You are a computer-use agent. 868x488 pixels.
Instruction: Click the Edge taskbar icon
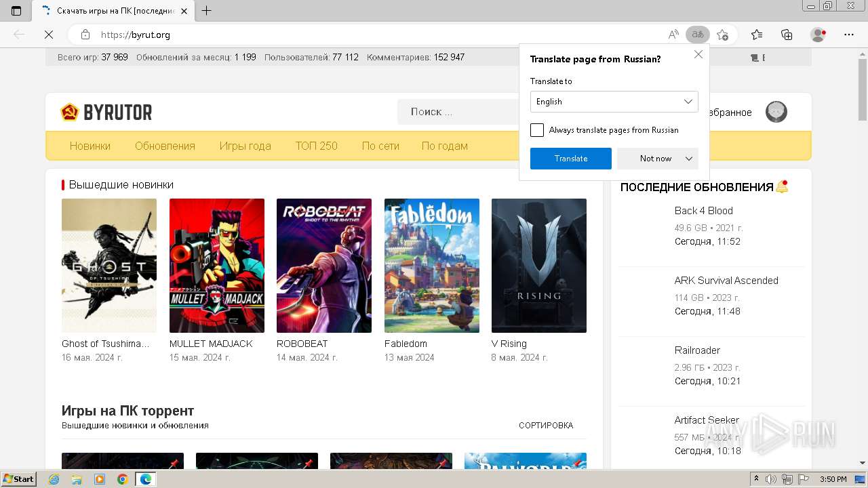point(146,479)
